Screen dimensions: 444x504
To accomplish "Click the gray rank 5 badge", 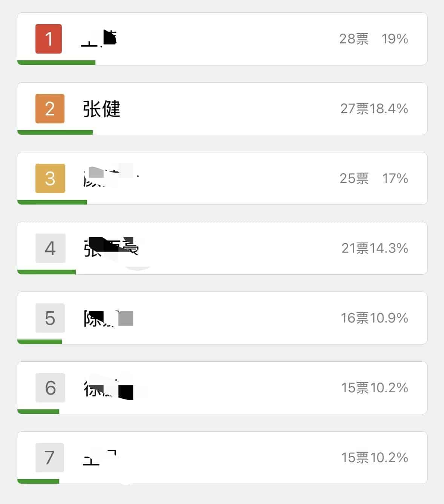I will [x=50, y=318].
